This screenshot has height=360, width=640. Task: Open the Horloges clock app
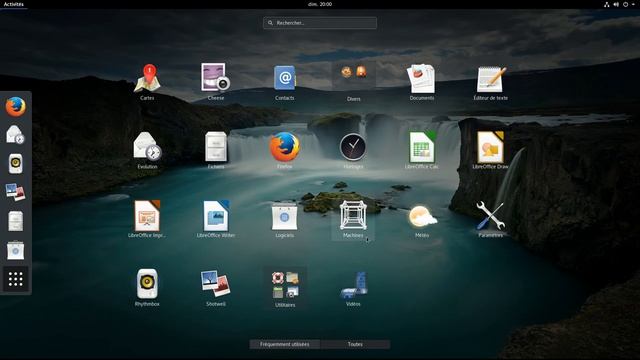point(353,150)
